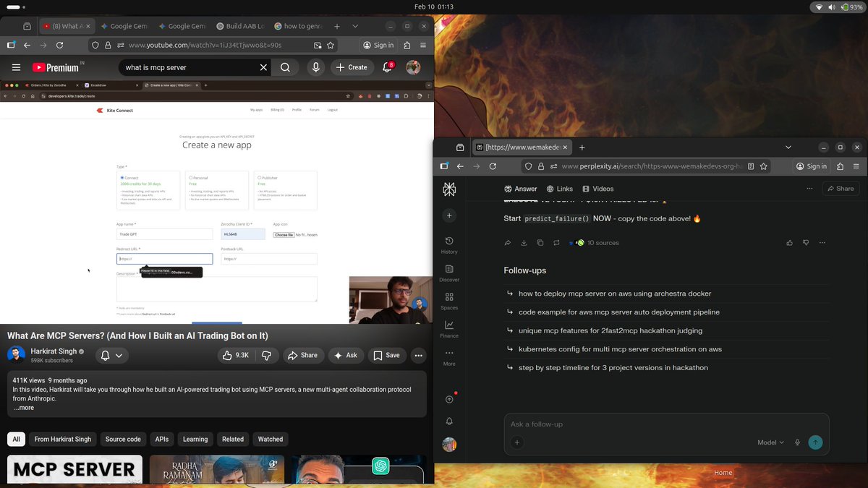Open Spaces in Perplexity sidebar
The image size is (868, 488).
pos(449,301)
